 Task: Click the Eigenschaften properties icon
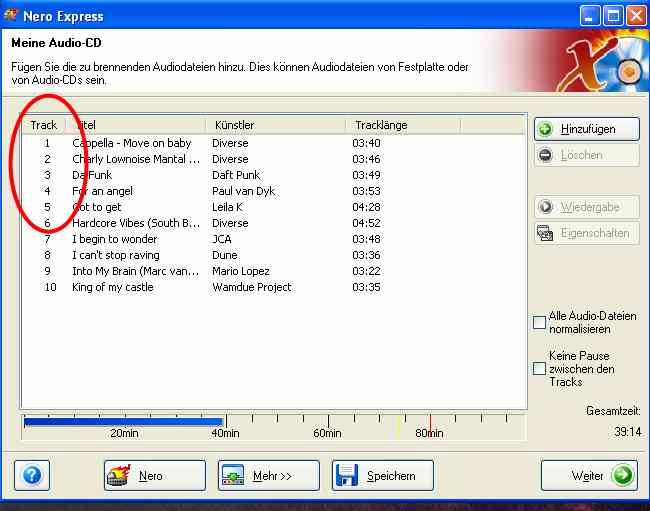pos(545,233)
